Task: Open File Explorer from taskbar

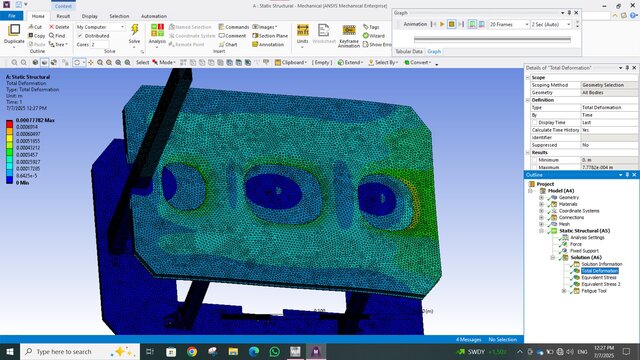Action: coord(233,351)
